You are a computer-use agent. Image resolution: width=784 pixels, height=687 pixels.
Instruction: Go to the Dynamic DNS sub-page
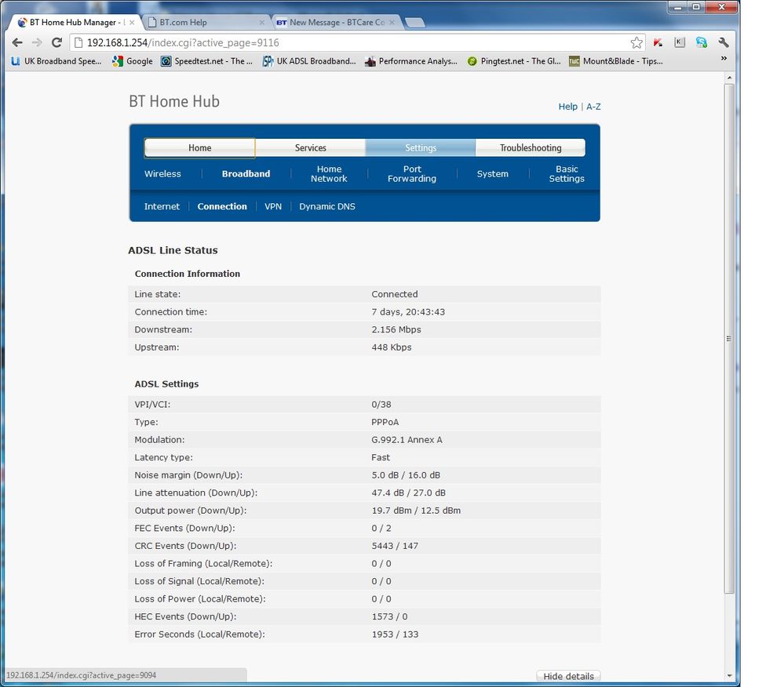pyautogui.click(x=327, y=206)
